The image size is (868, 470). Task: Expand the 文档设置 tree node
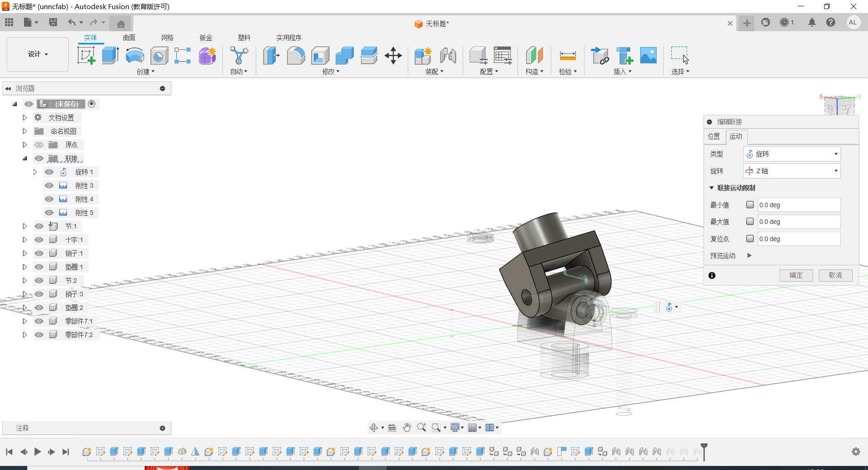click(25, 118)
